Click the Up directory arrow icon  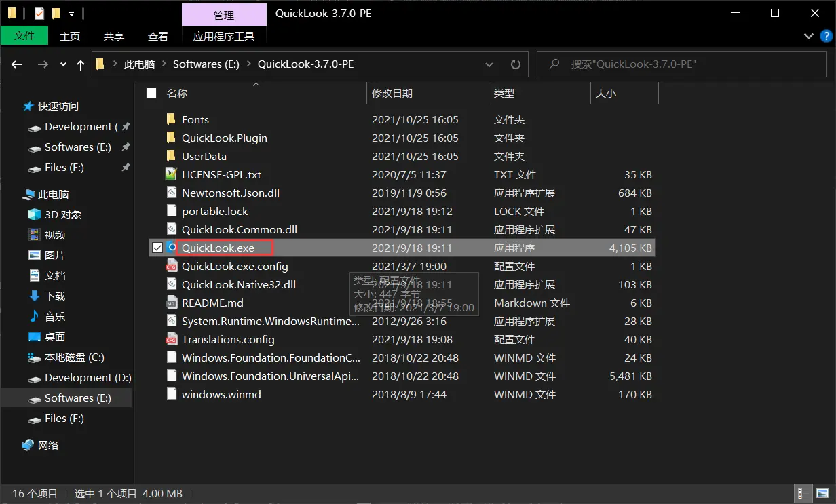point(81,64)
